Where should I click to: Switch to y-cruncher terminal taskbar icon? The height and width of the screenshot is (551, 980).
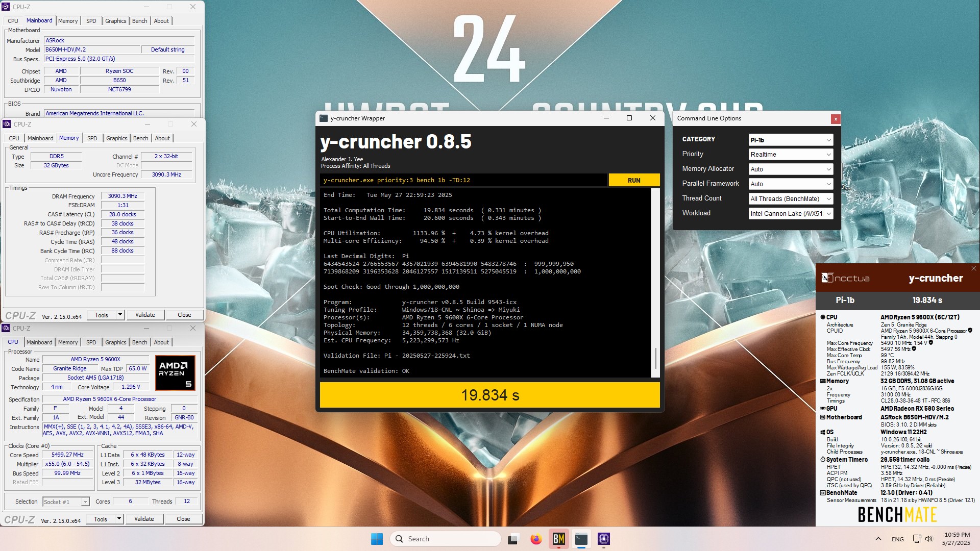[x=581, y=539]
